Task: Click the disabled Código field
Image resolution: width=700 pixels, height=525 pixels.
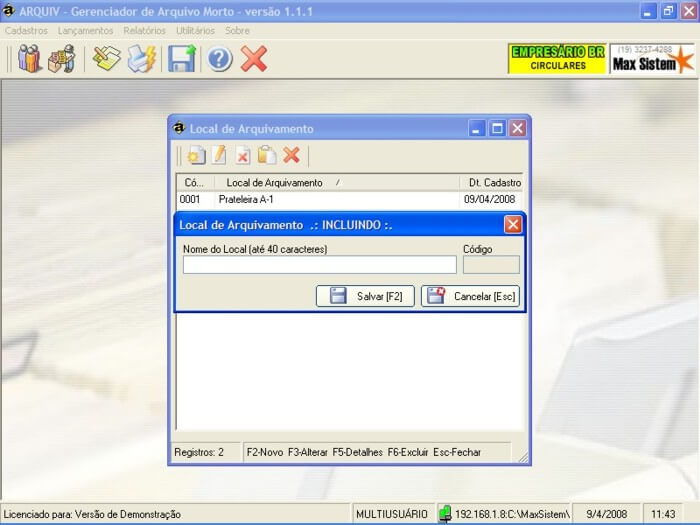Action: [x=491, y=265]
